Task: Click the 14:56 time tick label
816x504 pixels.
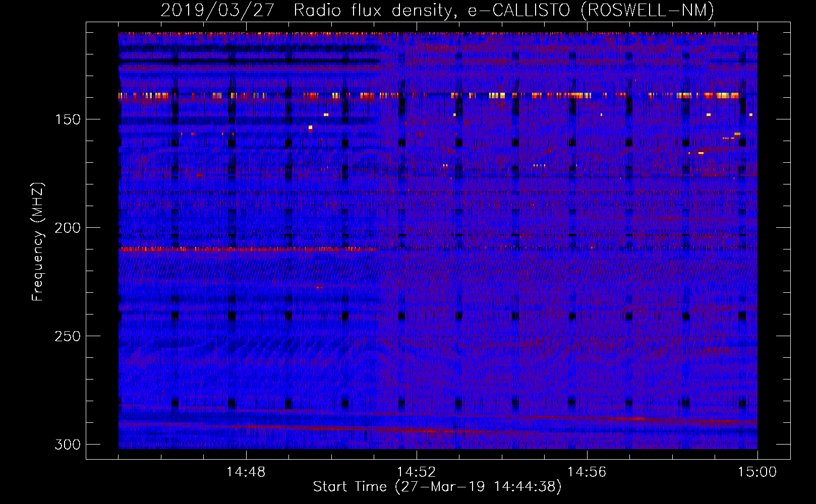Action: tap(587, 472)
